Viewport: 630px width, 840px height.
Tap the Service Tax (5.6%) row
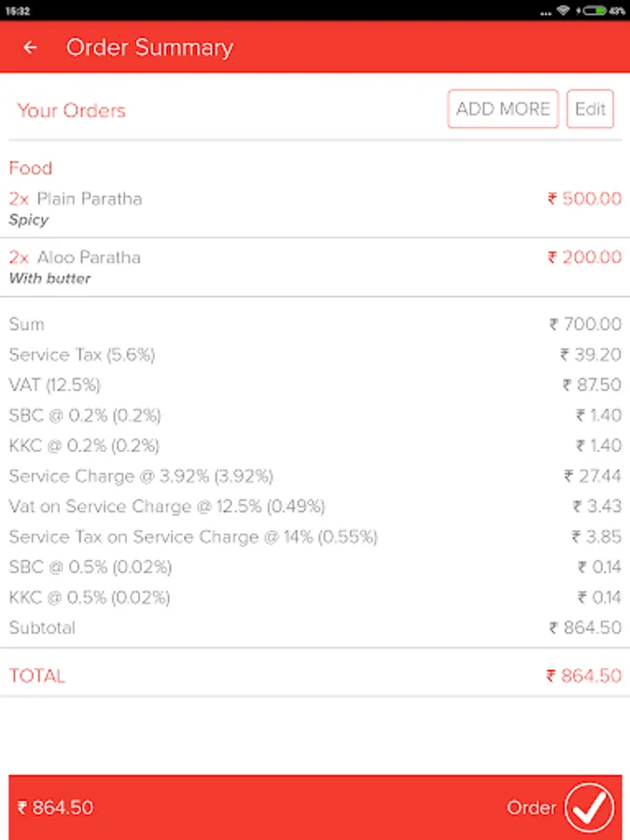(315, 355)
